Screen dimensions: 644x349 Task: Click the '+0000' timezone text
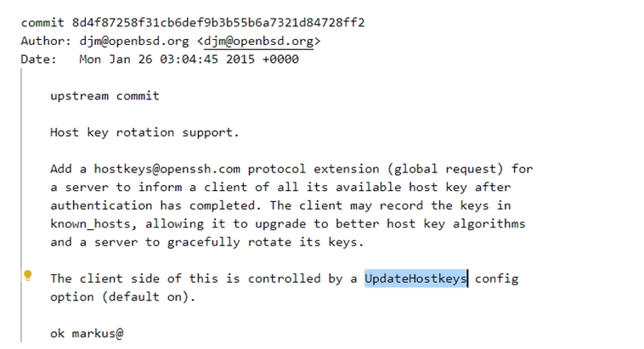[280, 59]
